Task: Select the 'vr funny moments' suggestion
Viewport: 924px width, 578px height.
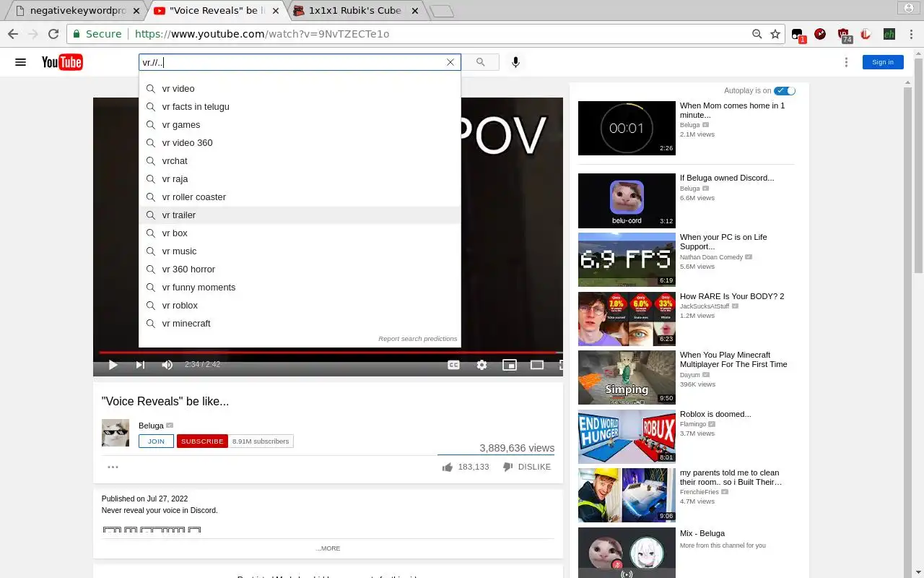Action: point(300,287)
